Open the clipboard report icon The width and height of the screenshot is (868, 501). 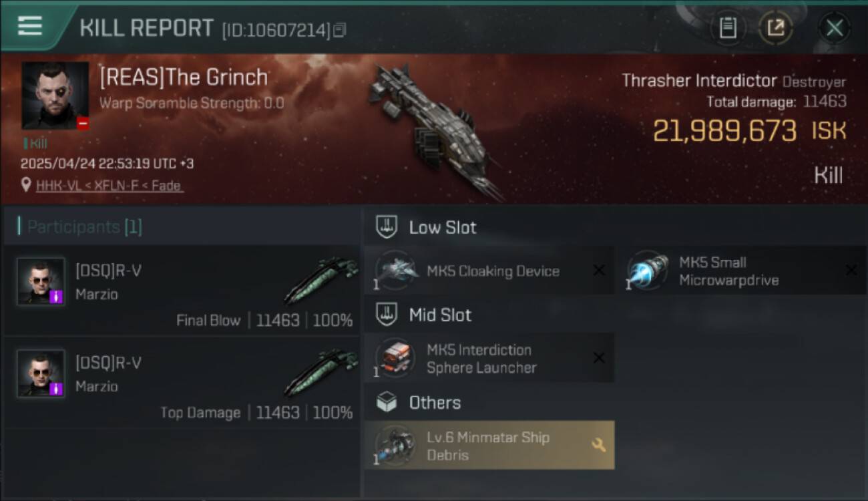click(x=728, y=27)
